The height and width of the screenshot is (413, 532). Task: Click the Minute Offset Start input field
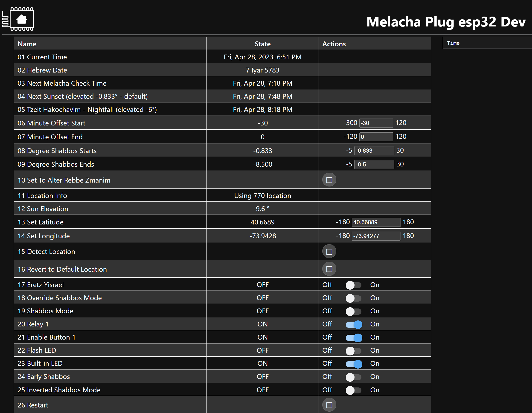376,123
